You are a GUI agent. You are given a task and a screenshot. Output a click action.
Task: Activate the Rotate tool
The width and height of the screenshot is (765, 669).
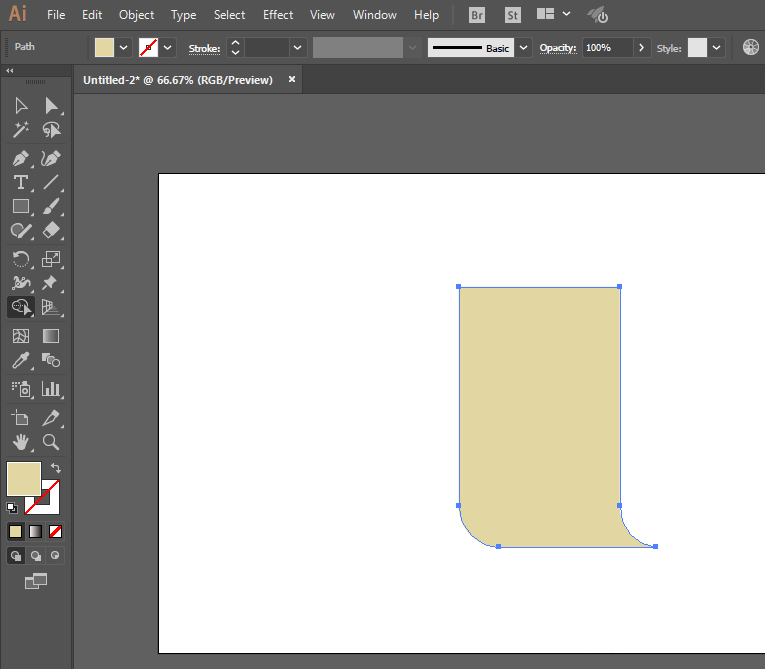(21, 259)
